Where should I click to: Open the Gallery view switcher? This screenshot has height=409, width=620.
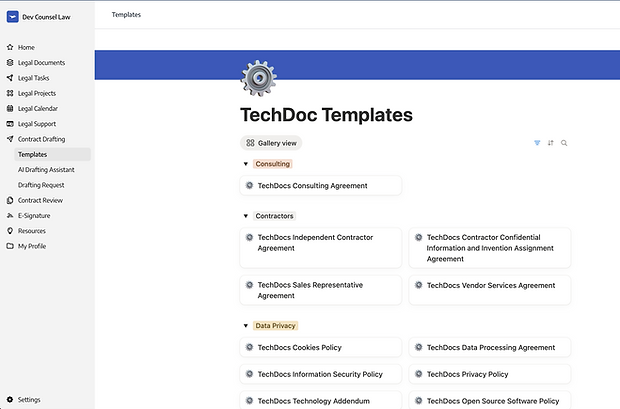click(x=271, y=143)
